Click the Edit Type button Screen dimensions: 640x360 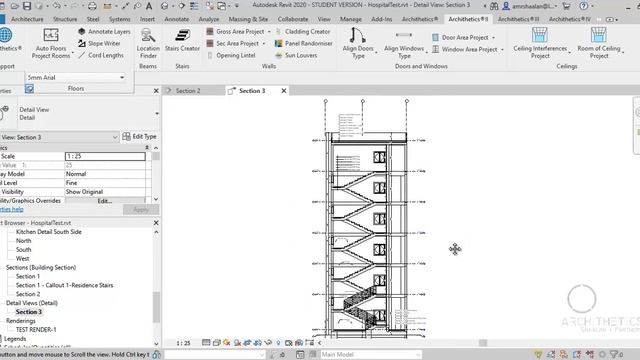point(140,137)
